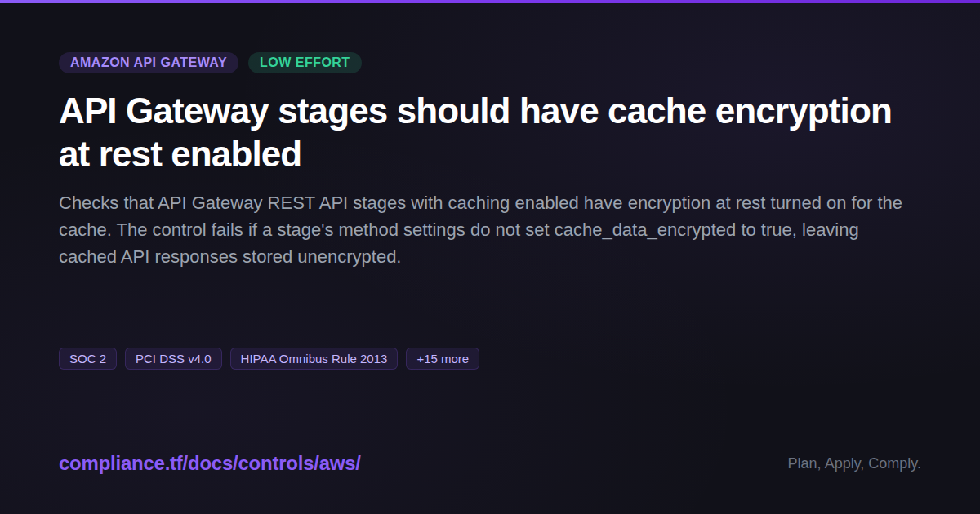Expand the +15 more frameworks chip

[443, 359]
